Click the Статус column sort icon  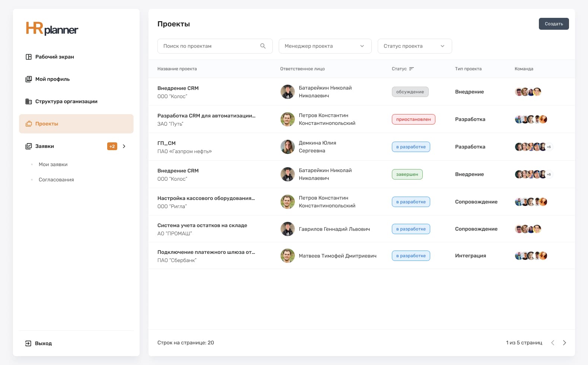point(411,69)
